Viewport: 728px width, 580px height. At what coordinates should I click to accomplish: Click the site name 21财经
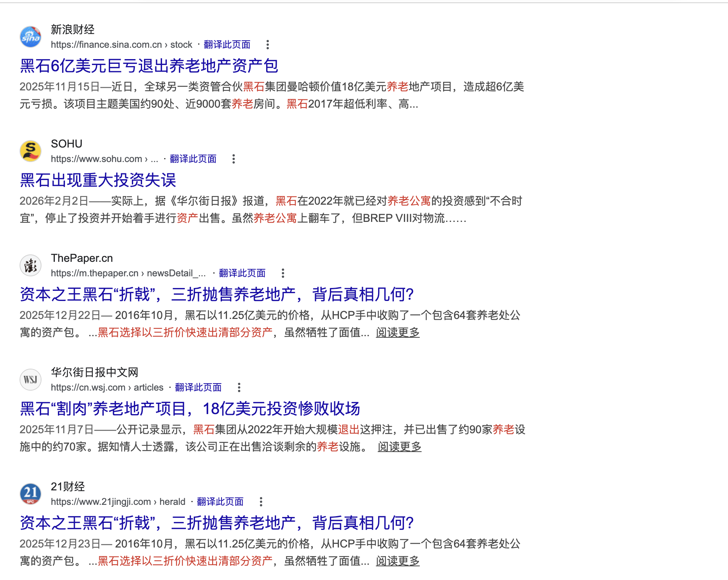(x=68, y=486)
